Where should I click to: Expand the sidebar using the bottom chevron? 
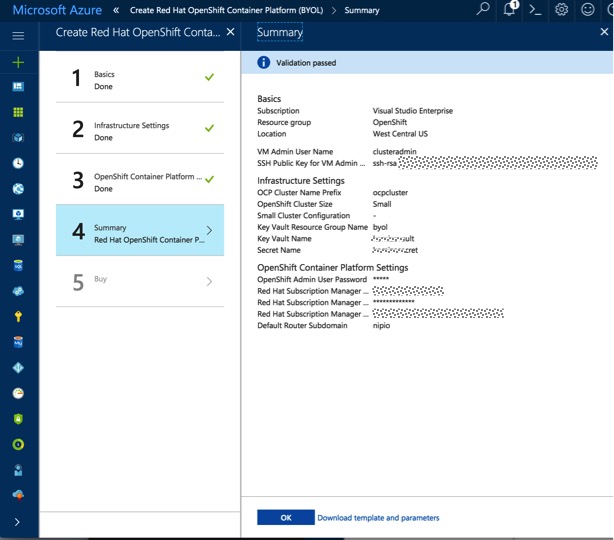tap(17, 522)
